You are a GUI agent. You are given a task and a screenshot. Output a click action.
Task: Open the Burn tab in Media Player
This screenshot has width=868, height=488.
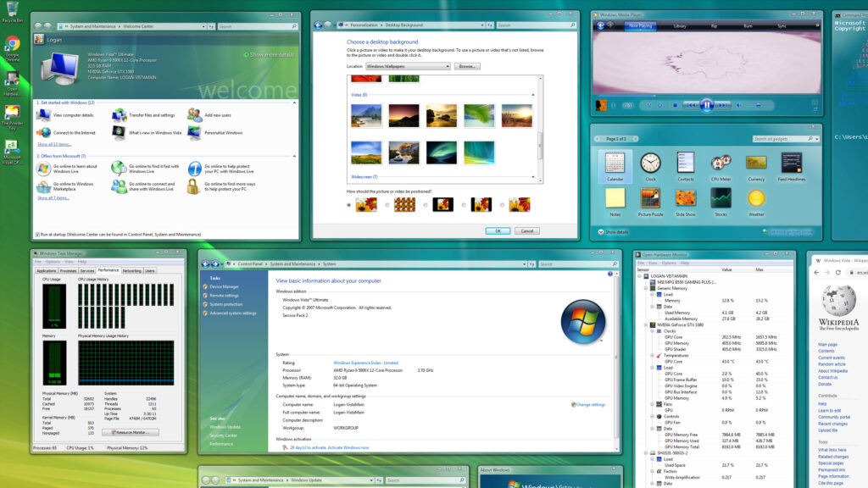[x=748, y=26]
